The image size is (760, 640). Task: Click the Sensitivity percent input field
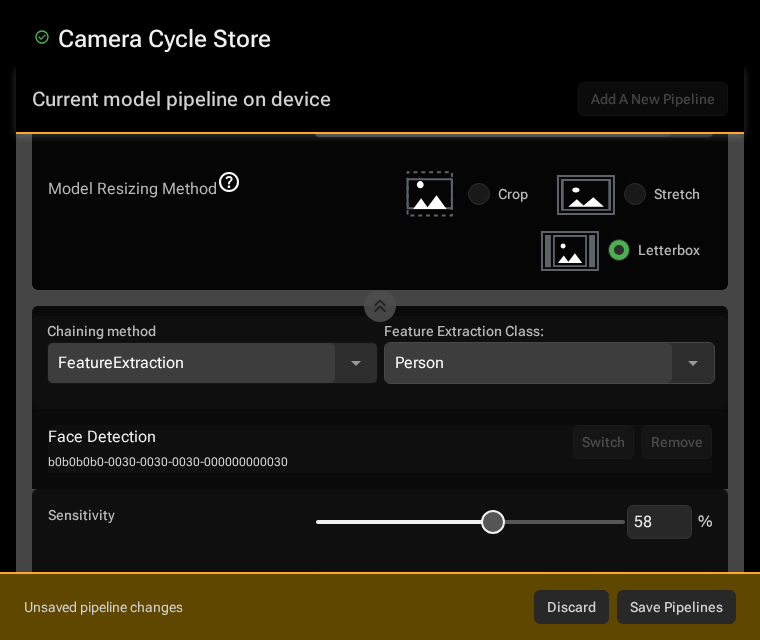pos(659,522)
